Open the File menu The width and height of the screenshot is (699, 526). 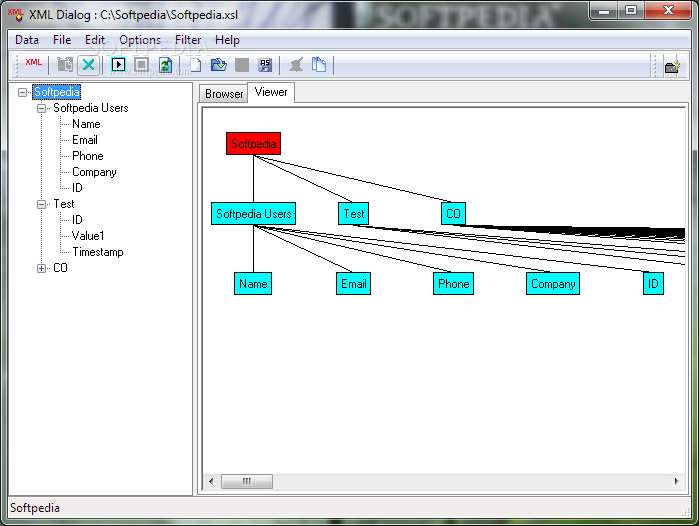[x=62, y=40]
